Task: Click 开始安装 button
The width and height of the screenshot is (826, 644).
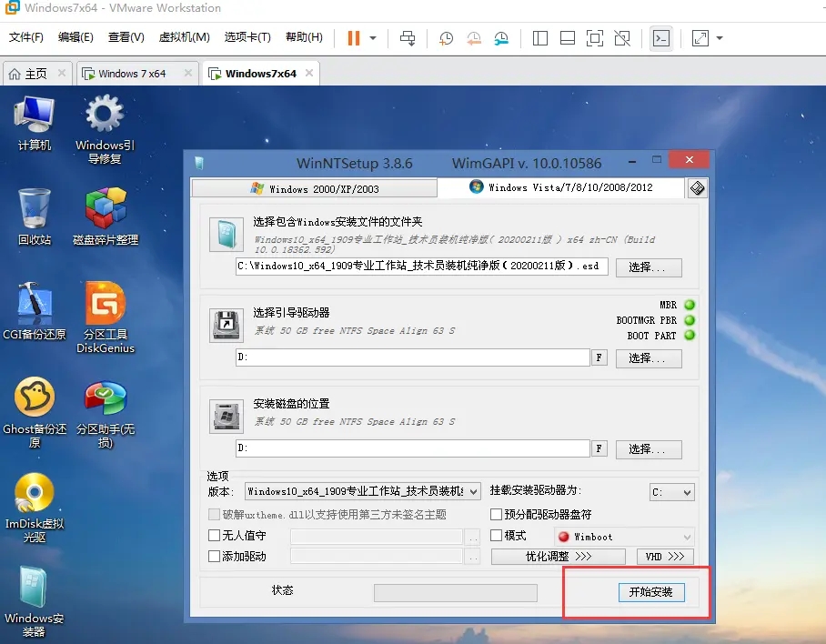Action: [x=651, y=592]
